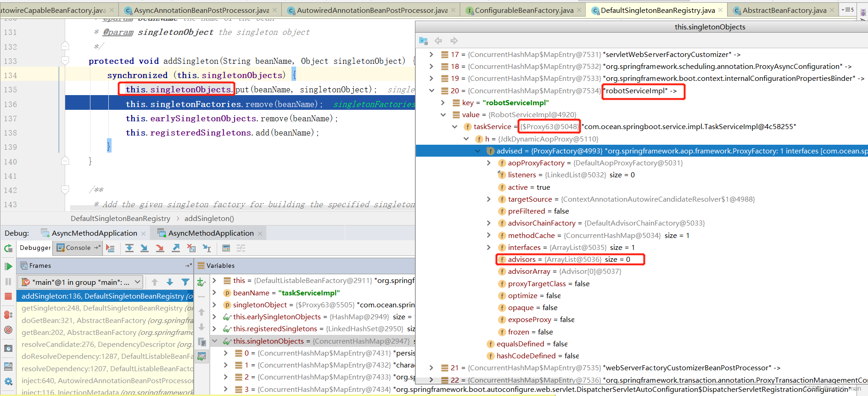Expand entry 17 servletWebServerFactoryCustomizer

click(x=431, y=54)
